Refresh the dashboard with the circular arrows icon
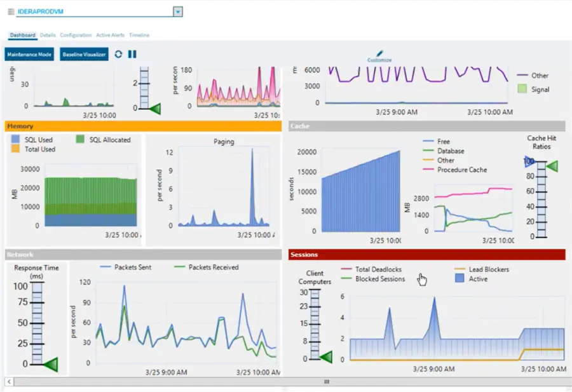This screenshot has height=392, width=572. pos(118,55)
